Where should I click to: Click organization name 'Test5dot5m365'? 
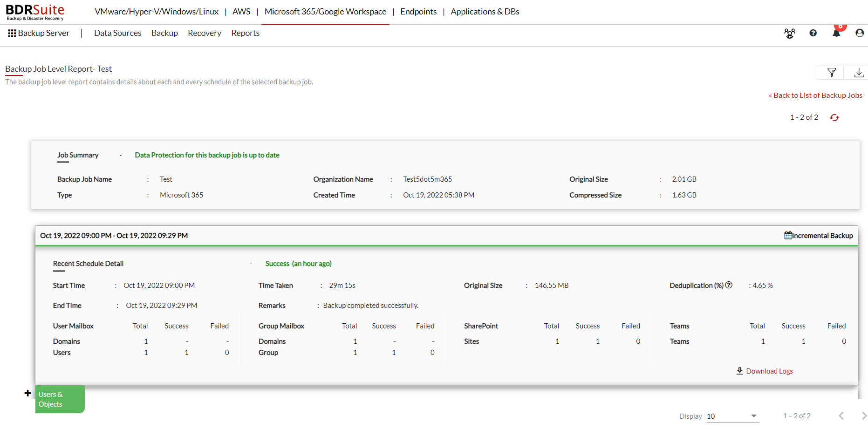point(428,179)
